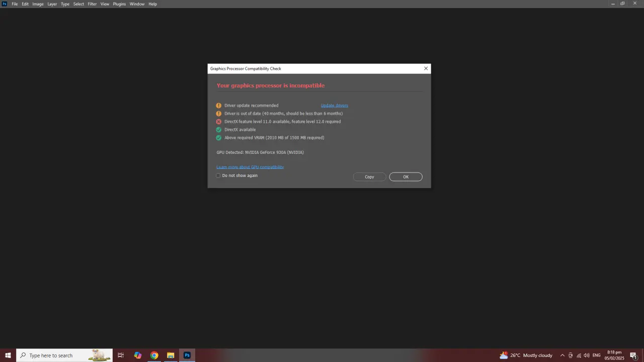Open the File menu

(15, 4)
